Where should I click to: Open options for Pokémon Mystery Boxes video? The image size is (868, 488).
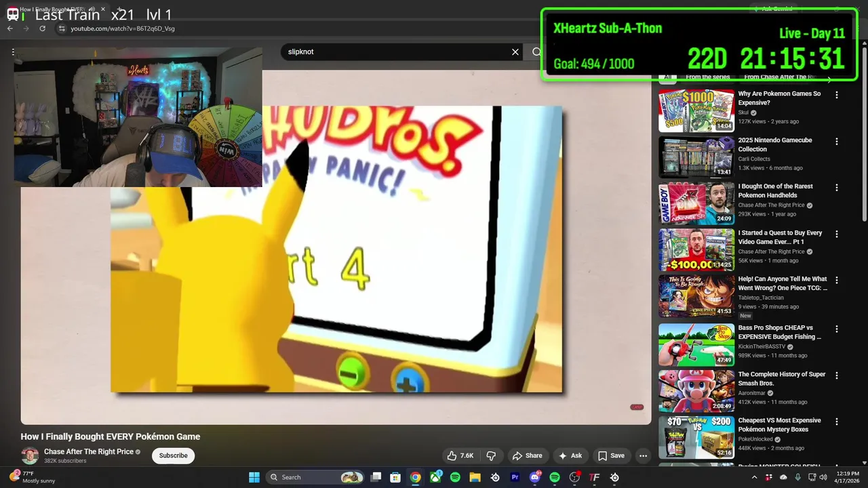tap(836, 422)
